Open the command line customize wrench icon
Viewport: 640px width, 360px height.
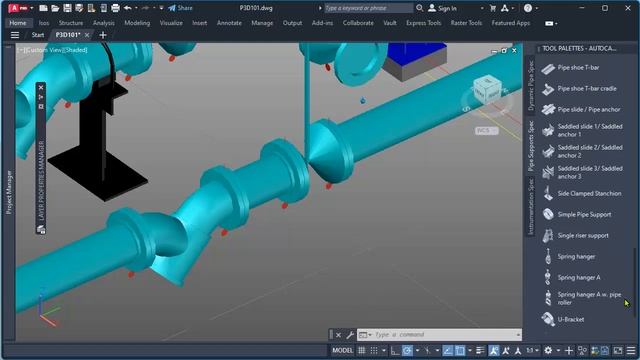point(350,335)
